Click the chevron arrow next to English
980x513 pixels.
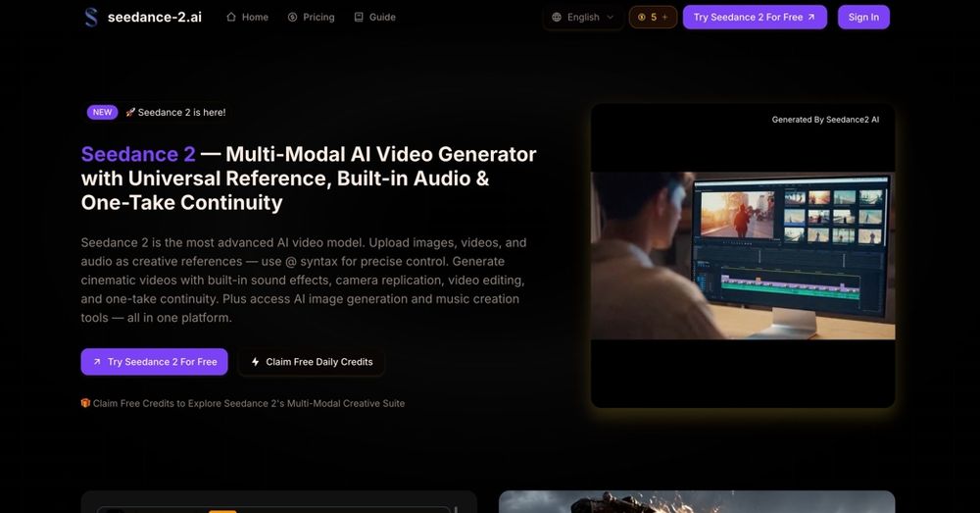[610, 17]
